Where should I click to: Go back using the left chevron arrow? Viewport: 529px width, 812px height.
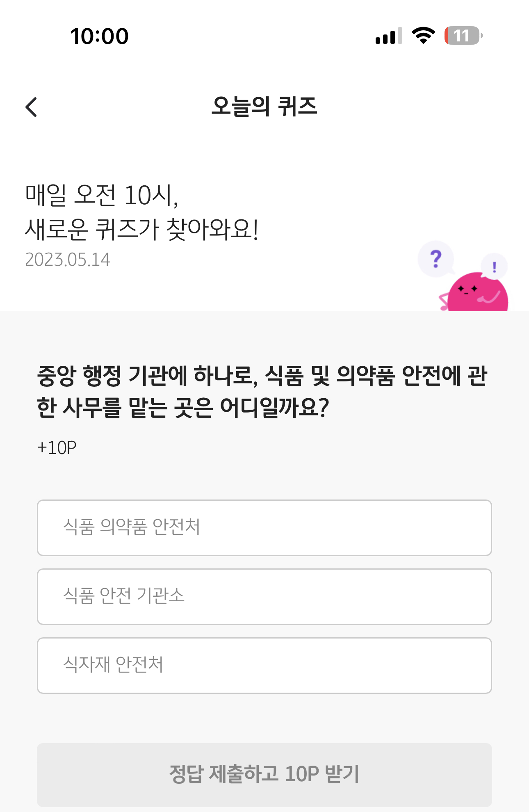pos(31,107)
